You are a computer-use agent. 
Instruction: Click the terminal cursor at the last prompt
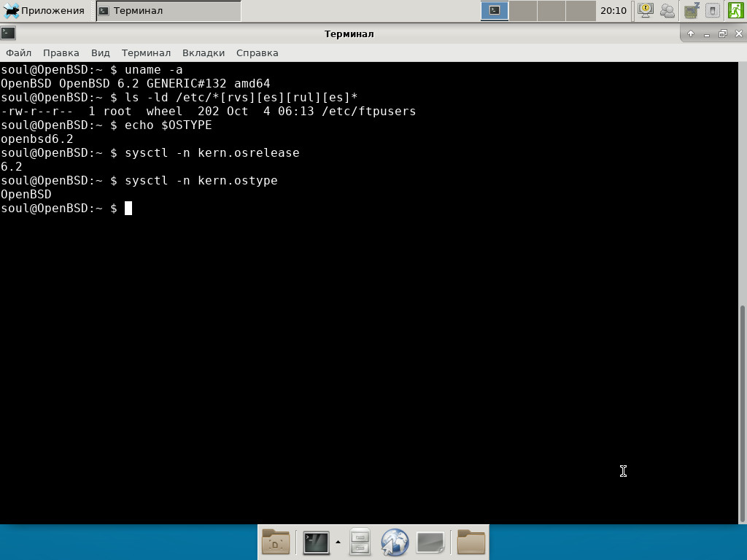pyautogui.click(x=128, y=209)
